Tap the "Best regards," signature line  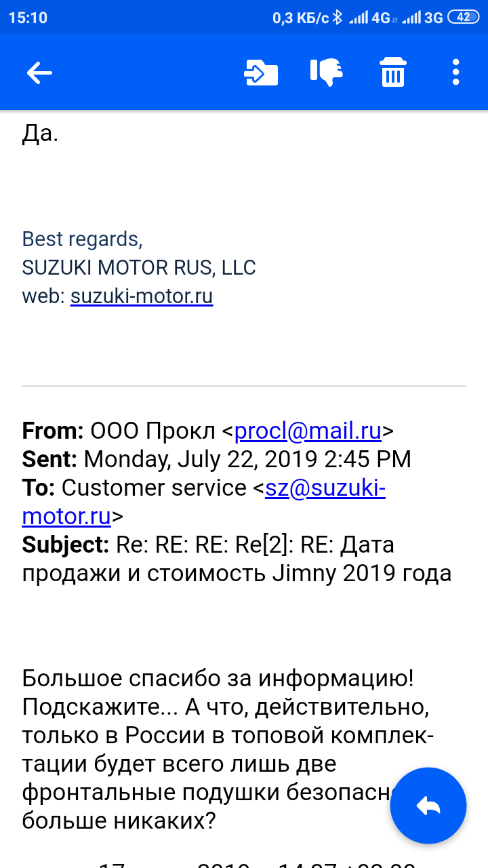(x=82, y=239)
